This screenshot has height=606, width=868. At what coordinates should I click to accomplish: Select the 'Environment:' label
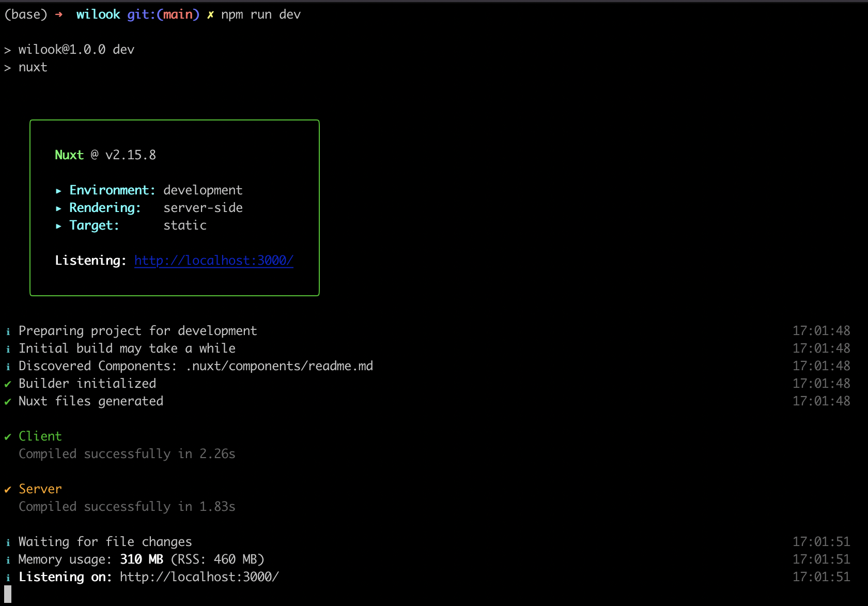[112, 190]
